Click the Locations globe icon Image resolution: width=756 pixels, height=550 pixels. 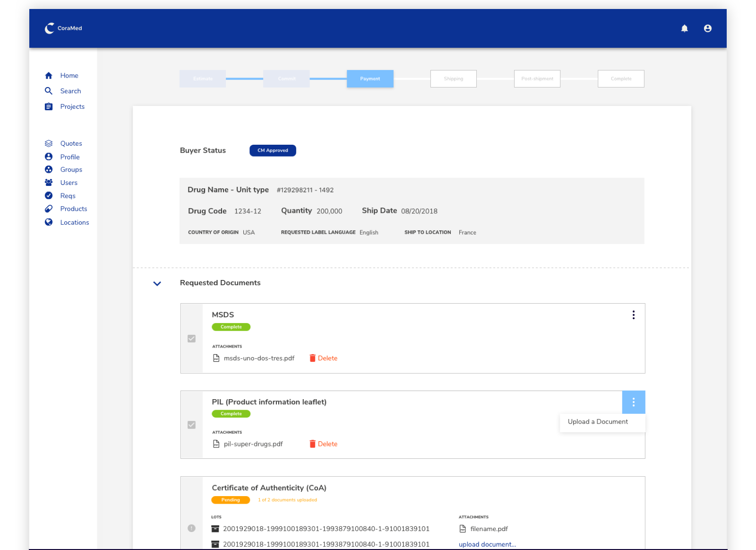(49, 222)
